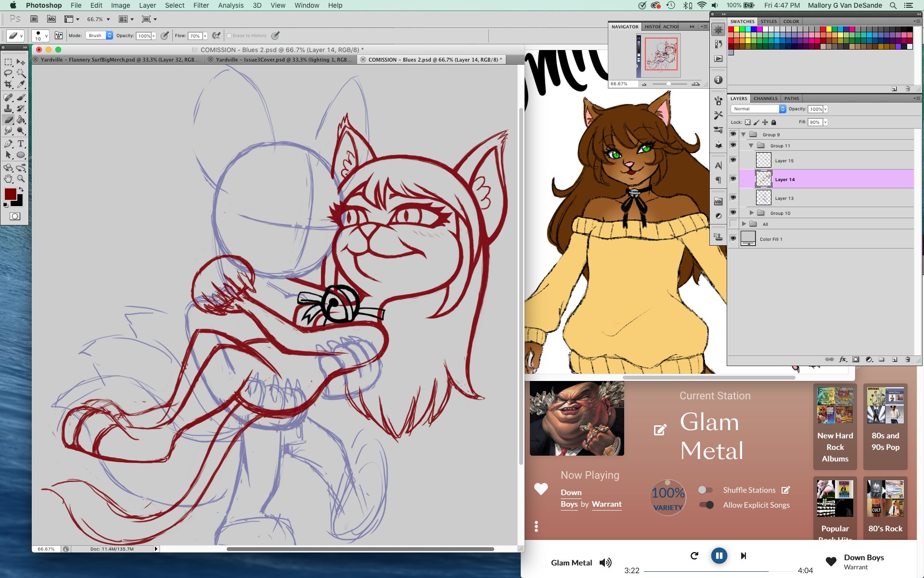Select the Eyedropper tool
Viewport: 924px width, 578px height.
21,85
